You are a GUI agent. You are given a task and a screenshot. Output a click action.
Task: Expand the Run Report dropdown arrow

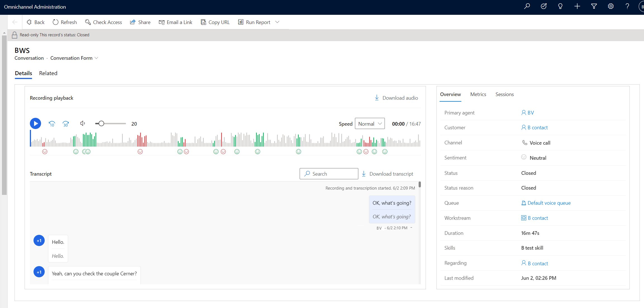tap(278, 22)
